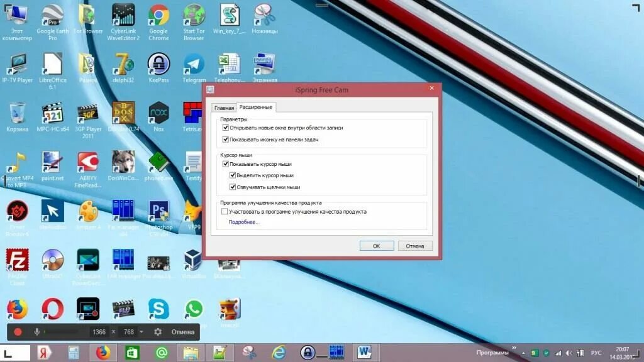Select the Skype desktop icon

(x=158, y=309)
